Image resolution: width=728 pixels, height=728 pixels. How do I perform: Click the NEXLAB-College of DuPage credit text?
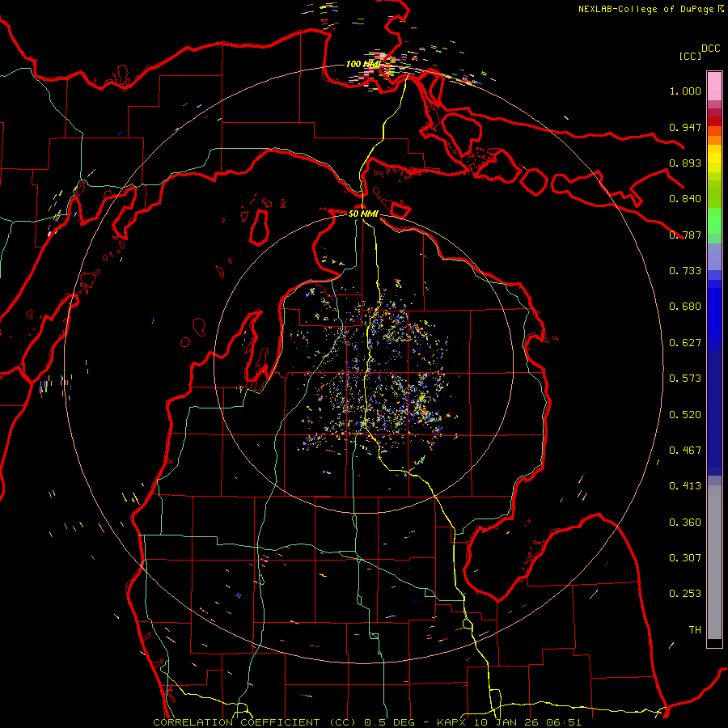pos(645,9)
